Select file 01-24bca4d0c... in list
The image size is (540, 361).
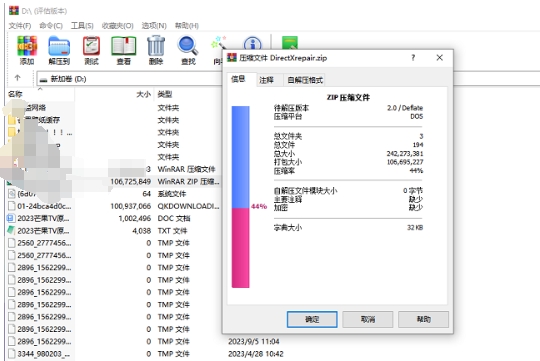tap(44, 206)
